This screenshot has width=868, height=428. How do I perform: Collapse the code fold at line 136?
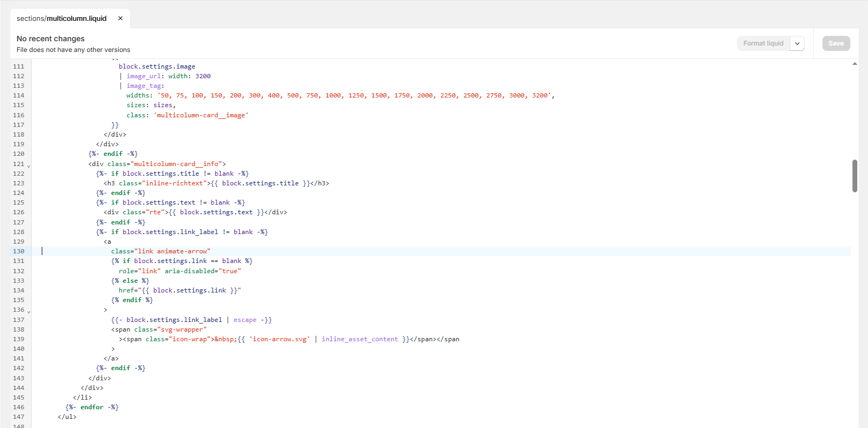pos(28,311)
